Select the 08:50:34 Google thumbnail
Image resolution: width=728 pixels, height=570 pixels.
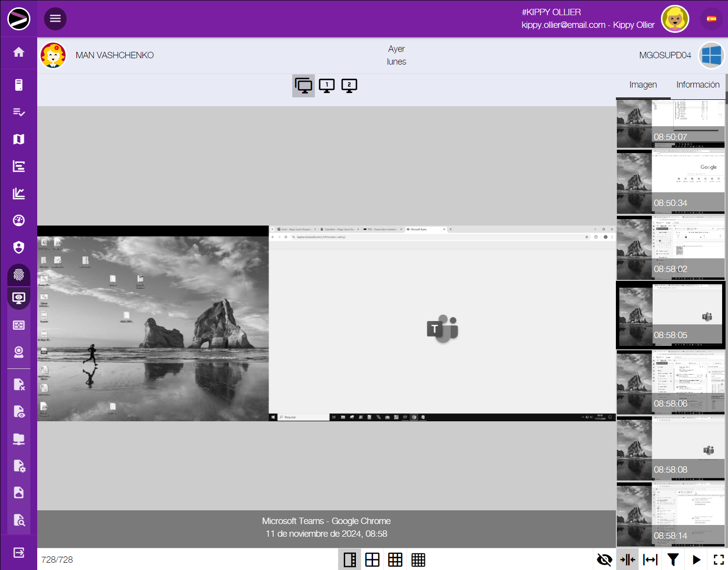point(670,182)
